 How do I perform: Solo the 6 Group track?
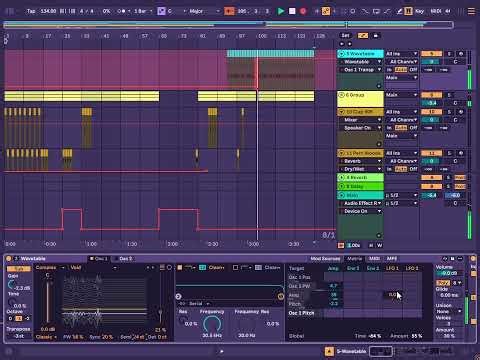click(x=449, y=95)
